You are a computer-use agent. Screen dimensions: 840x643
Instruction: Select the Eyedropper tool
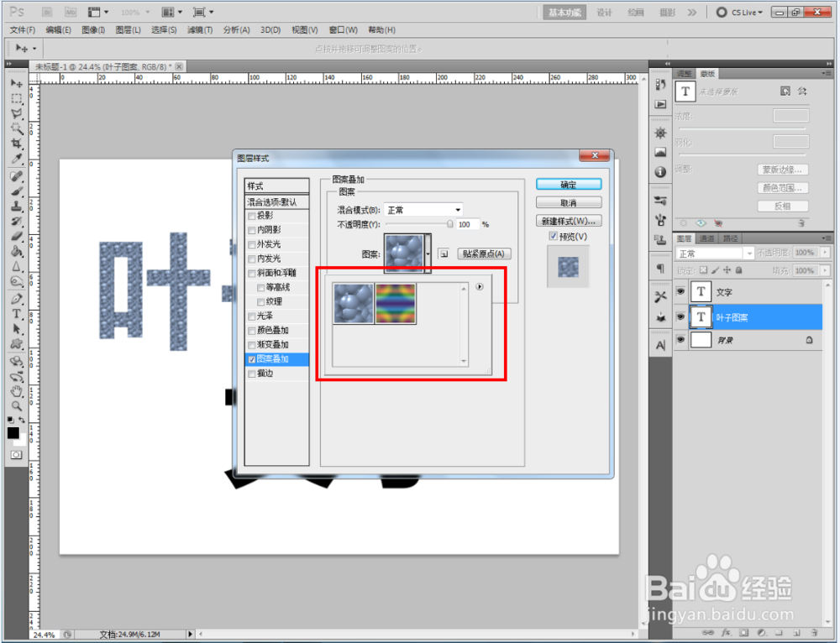click(x=17, y=159)
